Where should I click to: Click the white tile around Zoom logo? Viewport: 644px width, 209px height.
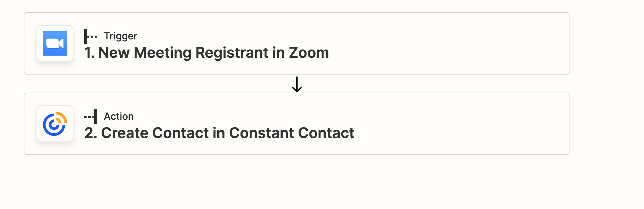(55, 43)
